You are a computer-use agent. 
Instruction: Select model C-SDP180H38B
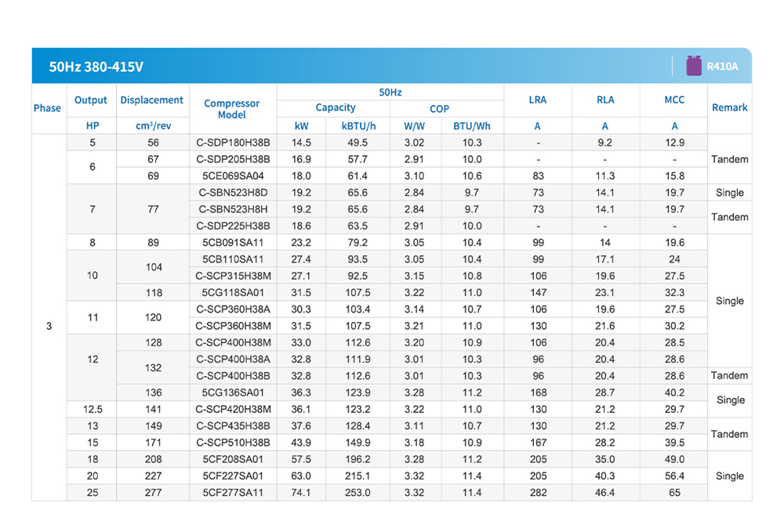(233, 143)
